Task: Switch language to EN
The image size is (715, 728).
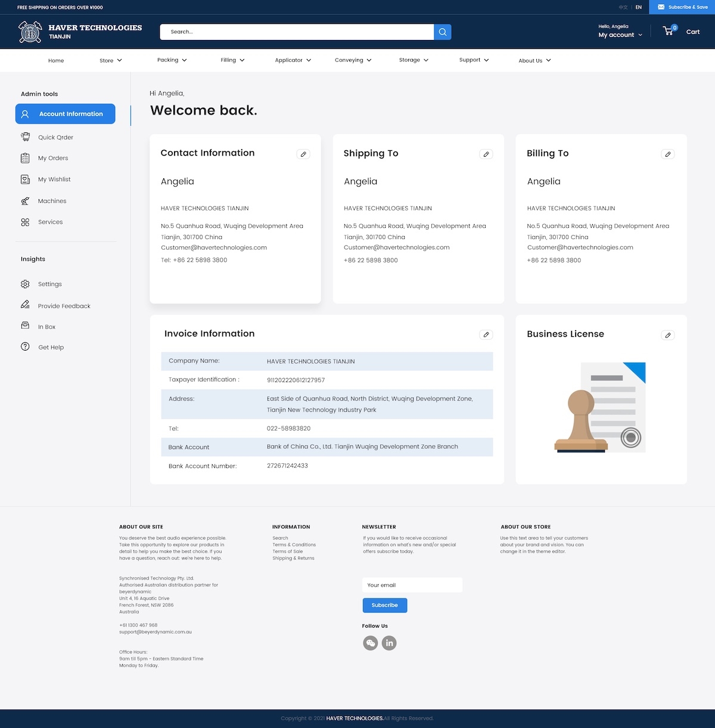Action: [x=639, y=7]
